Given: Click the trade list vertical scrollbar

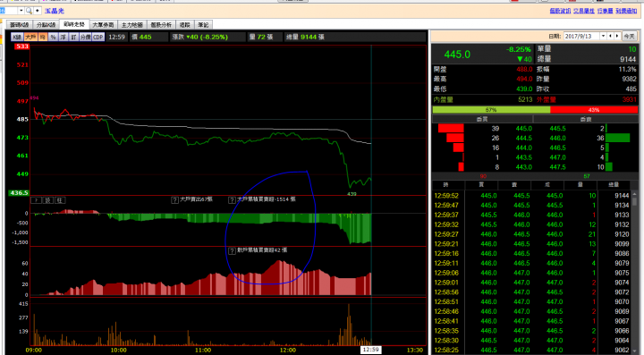Looking at the screenshot, I should point(634,271).
